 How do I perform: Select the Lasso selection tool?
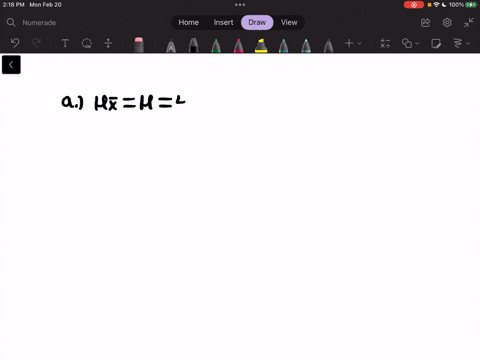click(x=87, y=43)
